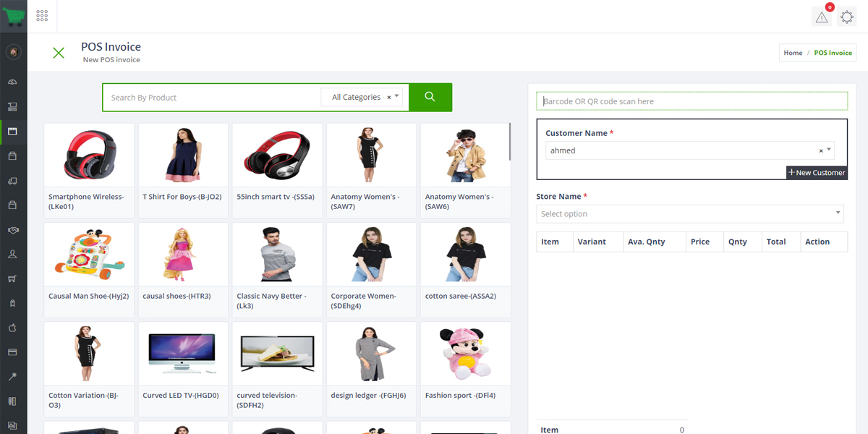Click the green shopping cart logo
The width and height of the screenshot is (868, 434).
[13, 16]
